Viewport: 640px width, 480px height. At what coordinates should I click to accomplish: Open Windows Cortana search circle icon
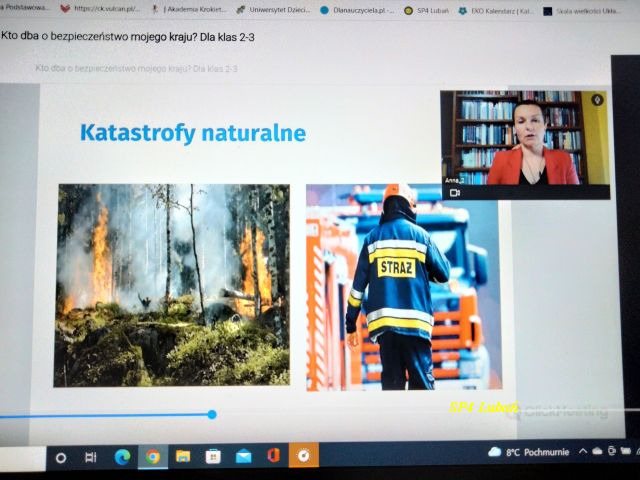[x=61, y=458]
